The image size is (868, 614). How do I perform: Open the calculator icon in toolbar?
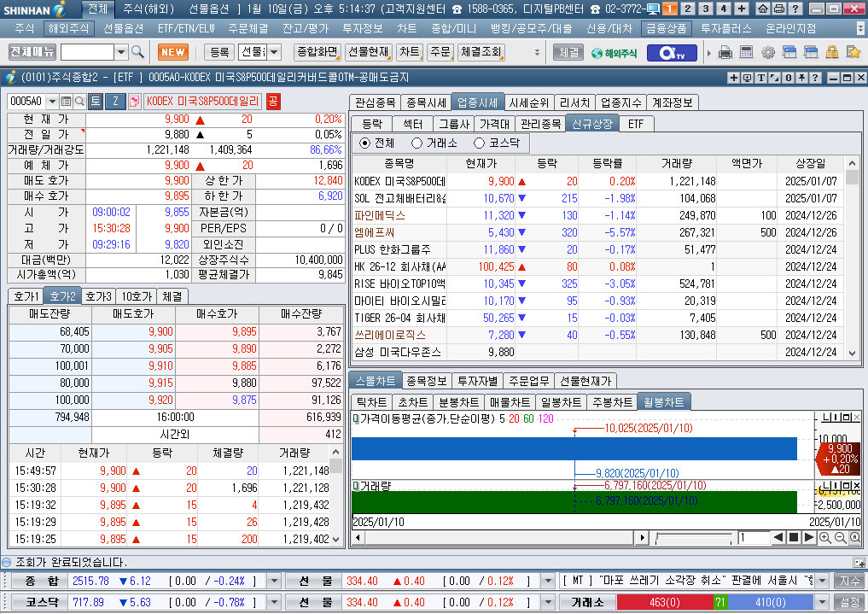pyautogui.click(x=746, y=53)
